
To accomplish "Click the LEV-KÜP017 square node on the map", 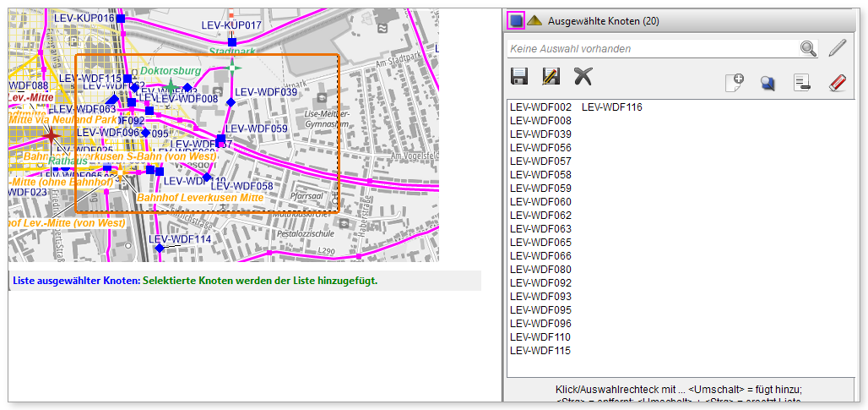I will (232, 42).
